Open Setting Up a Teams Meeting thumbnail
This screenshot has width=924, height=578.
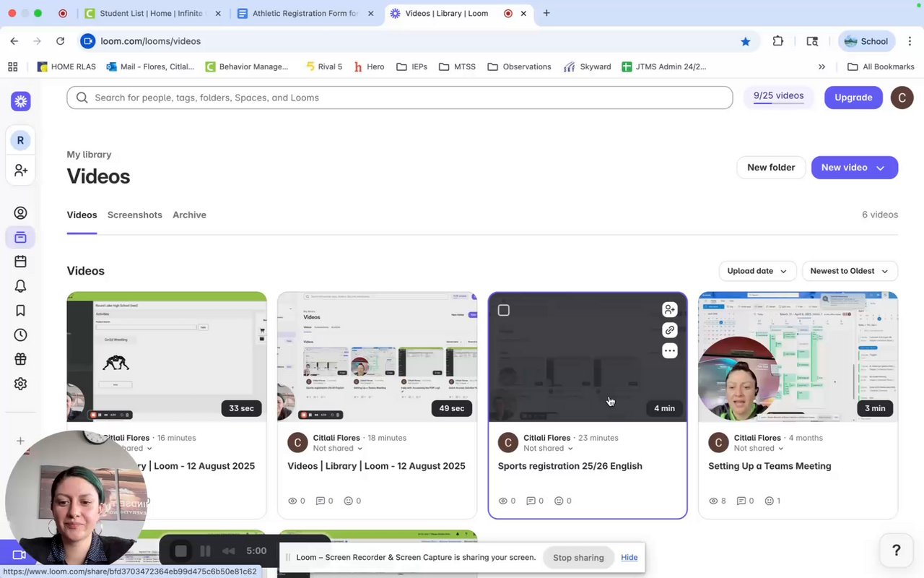(798, 357)
